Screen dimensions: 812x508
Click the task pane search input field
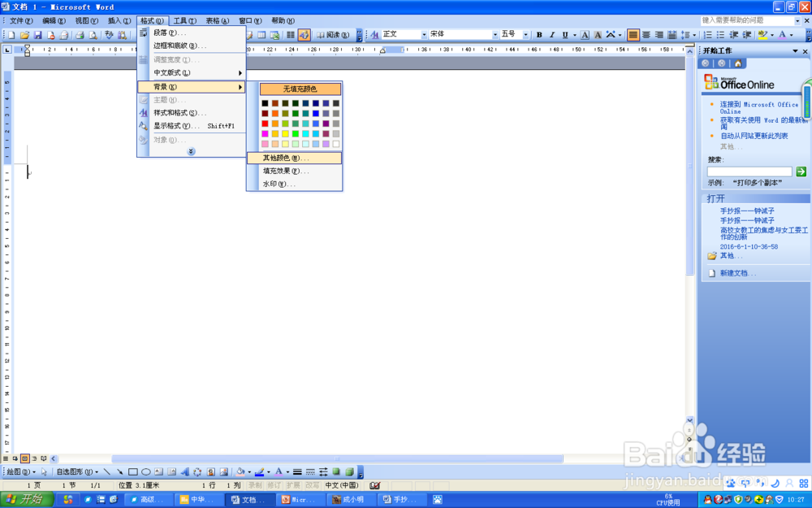click(749, 172)
